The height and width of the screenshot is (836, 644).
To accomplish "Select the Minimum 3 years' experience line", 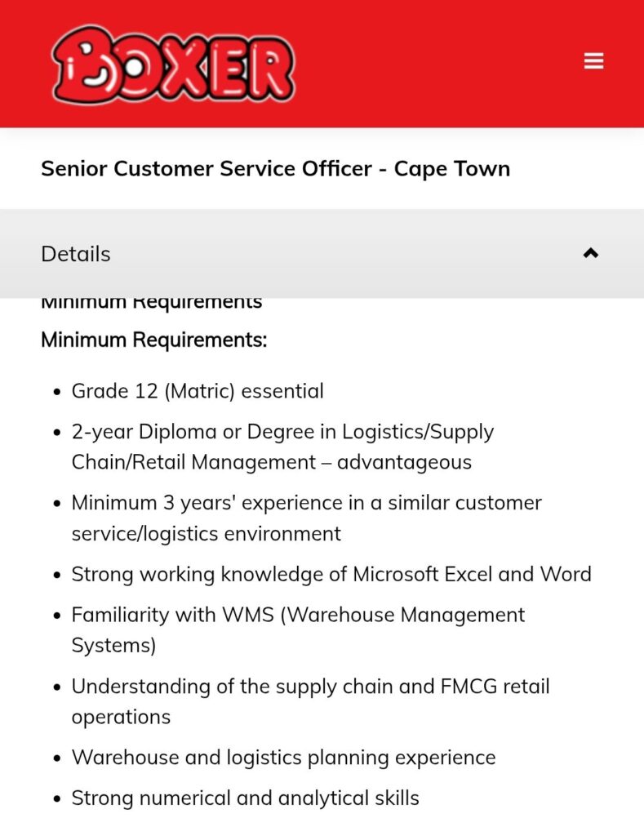I will pos(307,503).
